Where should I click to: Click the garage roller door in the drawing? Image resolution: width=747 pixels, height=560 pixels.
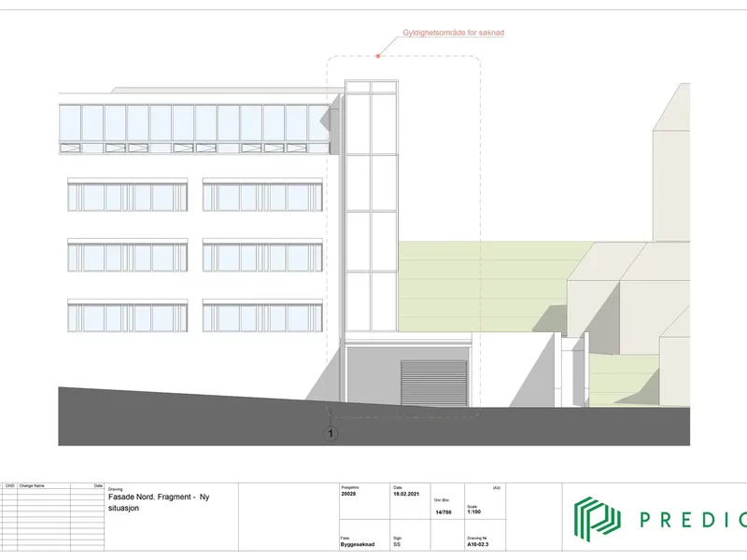(x=433, y=383)
